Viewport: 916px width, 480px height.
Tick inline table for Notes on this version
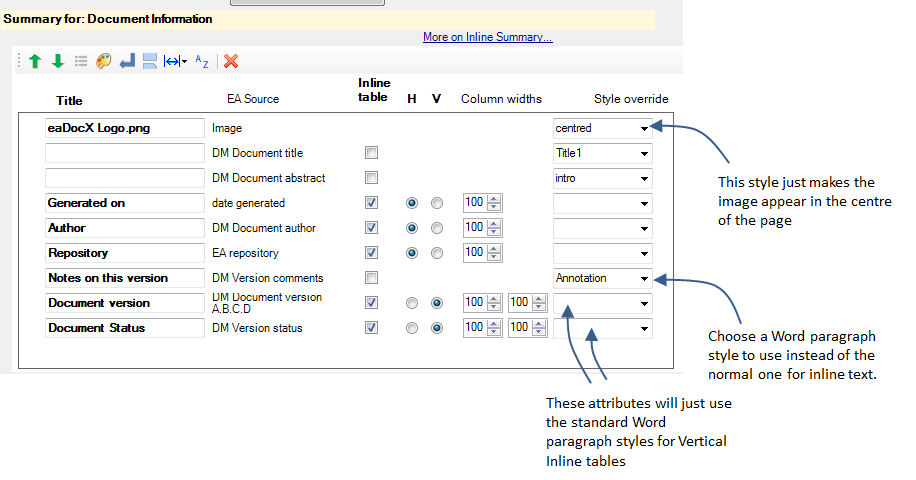[x=371, y=277]
